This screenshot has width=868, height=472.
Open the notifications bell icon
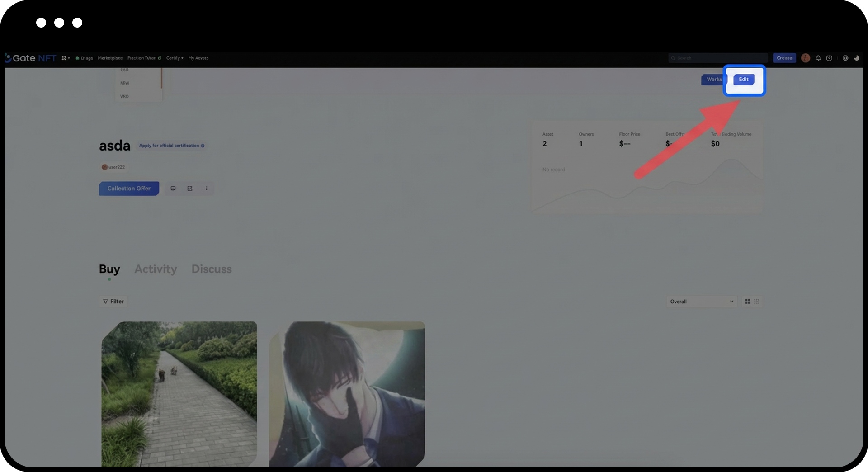point(818,58)
